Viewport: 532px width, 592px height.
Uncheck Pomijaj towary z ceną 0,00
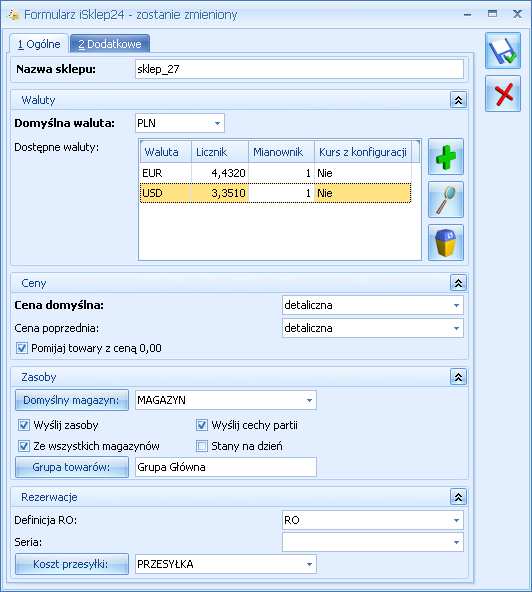click(x=22, y=348)
